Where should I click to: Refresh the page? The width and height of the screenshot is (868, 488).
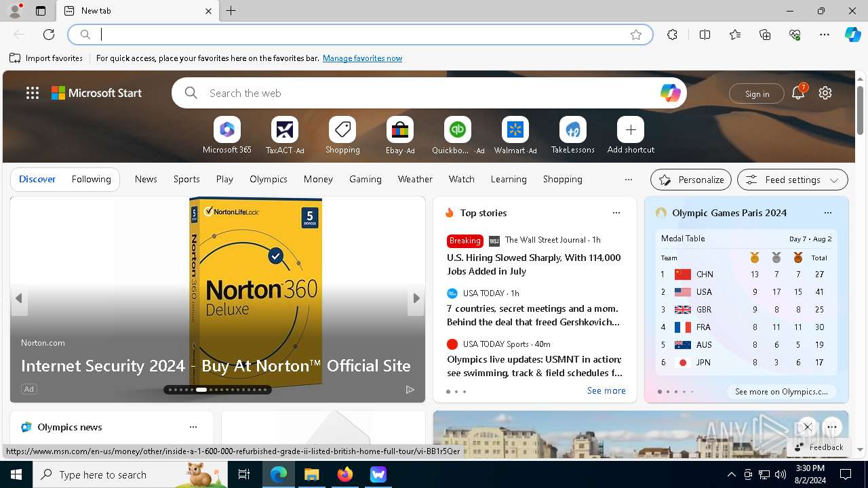pyautogui.click(x=49, y=35)
